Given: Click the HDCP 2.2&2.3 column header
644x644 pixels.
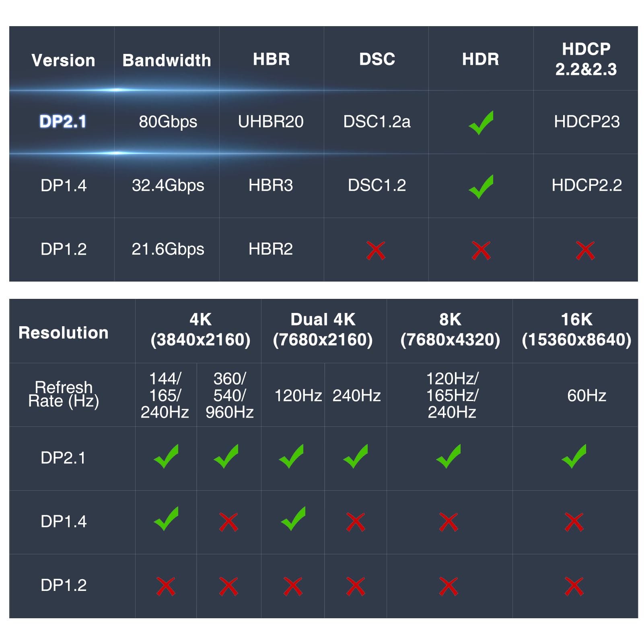Looking at the screenshot, I should click(x=586, y=59).
